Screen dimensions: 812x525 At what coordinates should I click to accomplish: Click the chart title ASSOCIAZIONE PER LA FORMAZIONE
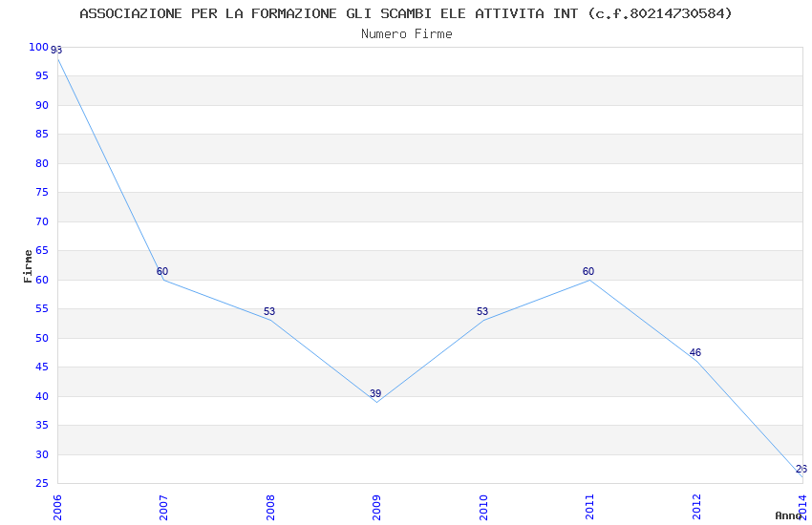click(x=406, y=13)
